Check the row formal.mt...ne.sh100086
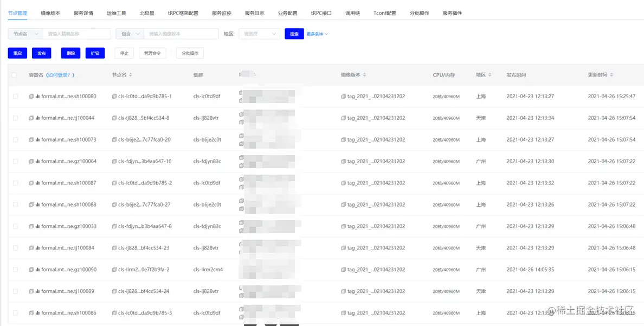The width and height of the screenshot is (644, 326). pyautogui.click(x=15, y=313)
